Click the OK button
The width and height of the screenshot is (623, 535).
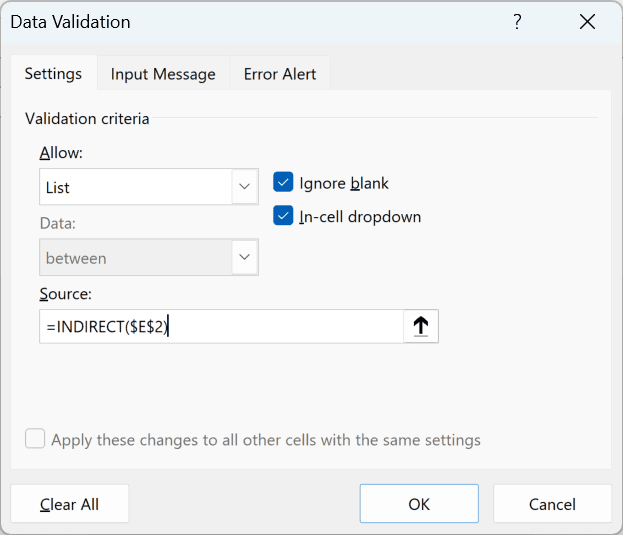[x=419, y=504]
